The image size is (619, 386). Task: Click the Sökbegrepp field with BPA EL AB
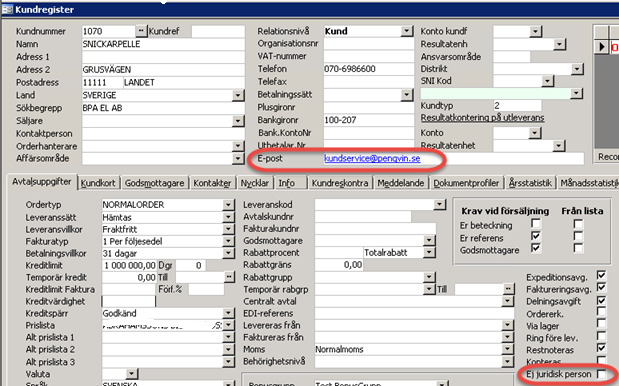[163, 108]
